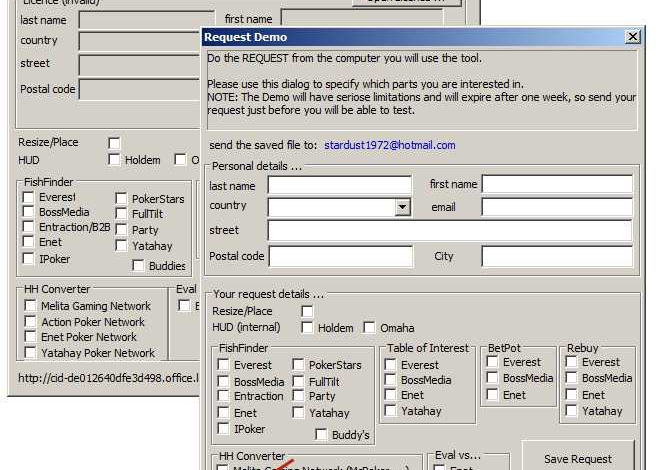Check FishFinder BossMedia in background window
The height and width of the screenshot is (470, 671).
click(28, 212)
